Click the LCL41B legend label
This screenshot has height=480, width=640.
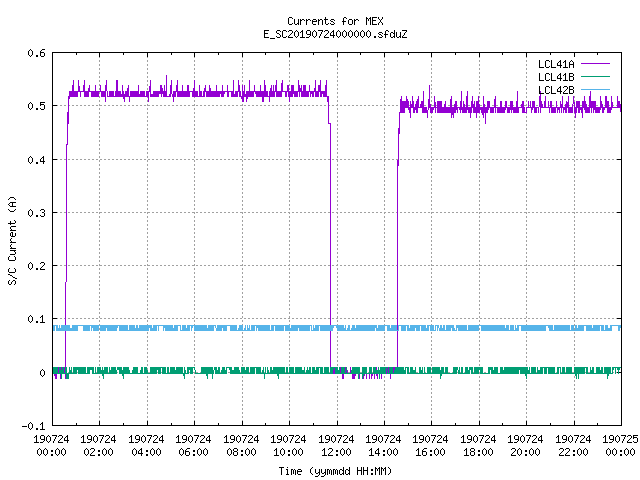(556, 77)
